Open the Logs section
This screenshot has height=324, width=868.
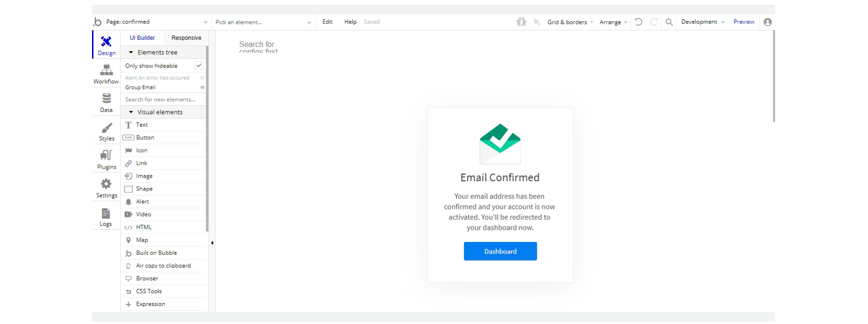(x=106, y=217)
